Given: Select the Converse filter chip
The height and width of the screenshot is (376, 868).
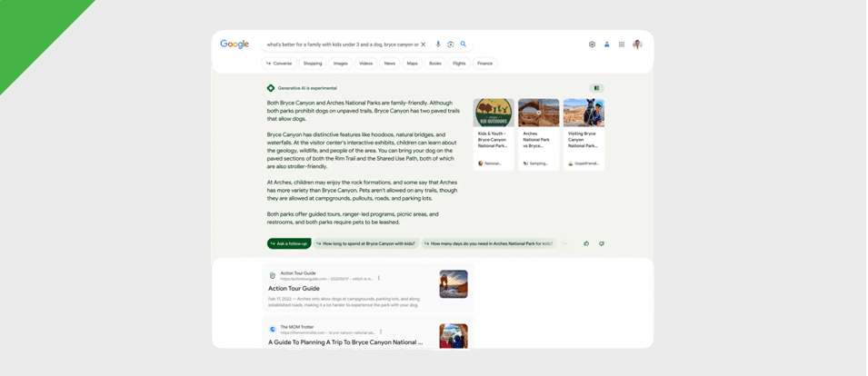Looking at the screenshot, I should tap(279, 64).
